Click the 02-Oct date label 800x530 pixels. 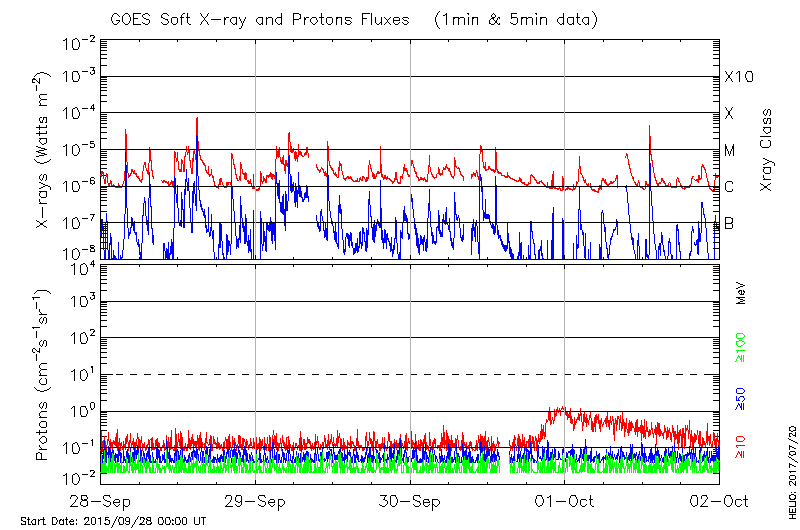tap(719, 499)
